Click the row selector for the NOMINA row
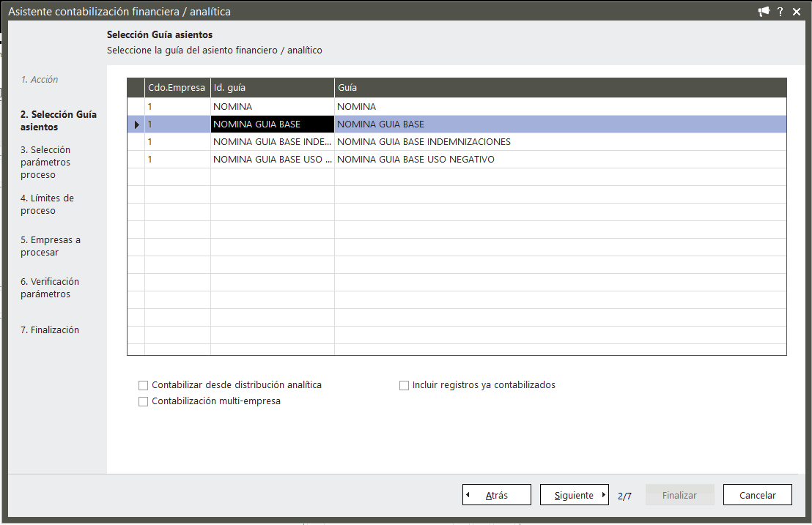 (136, 107)
